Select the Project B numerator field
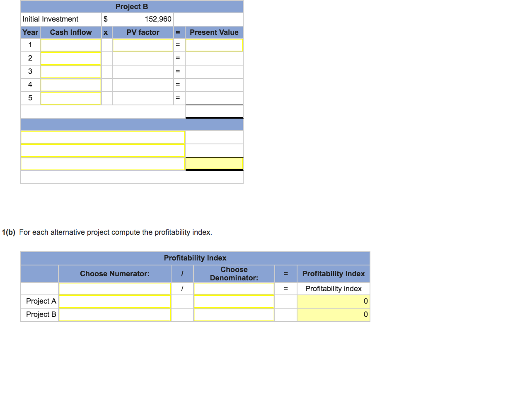This screenshot has height=399, width=532. [115, 315]
